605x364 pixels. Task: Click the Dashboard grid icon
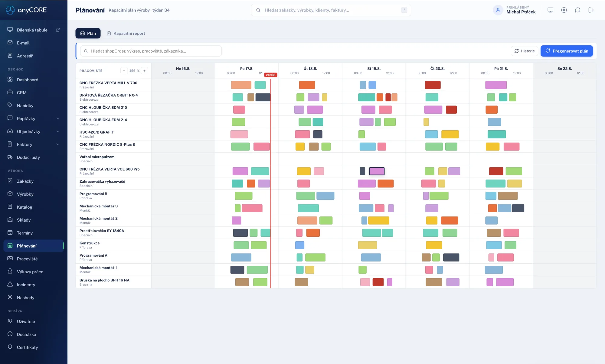(x=10, y=80)
